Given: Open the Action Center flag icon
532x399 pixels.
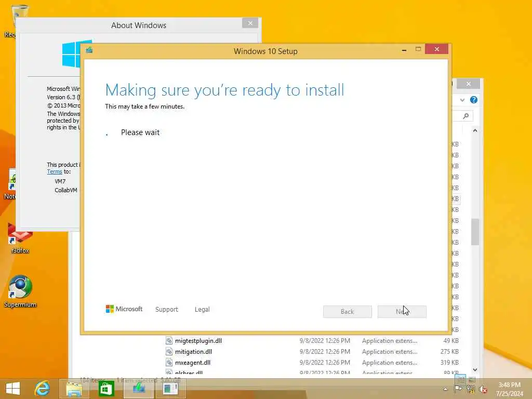Looking at the screenshot, I should pyautogui.click(x=458, y=389).
